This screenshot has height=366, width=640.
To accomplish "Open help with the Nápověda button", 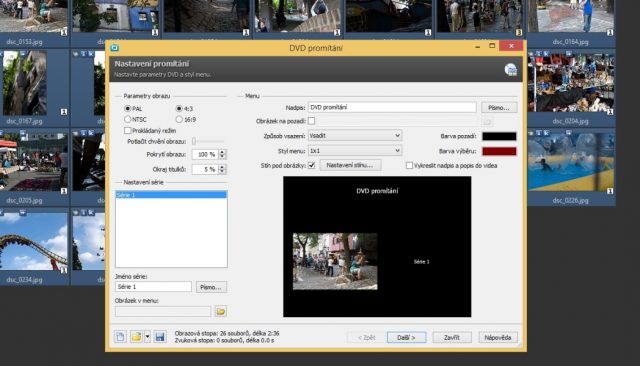I will click(x=498, y=337).
